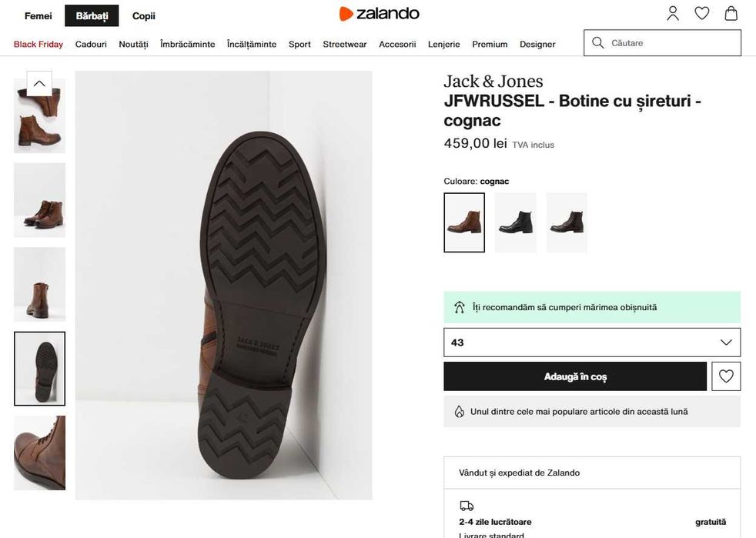Screen dimensions: 756x538
Task: Select the cognac color swatch
Action: pos(464,222)
